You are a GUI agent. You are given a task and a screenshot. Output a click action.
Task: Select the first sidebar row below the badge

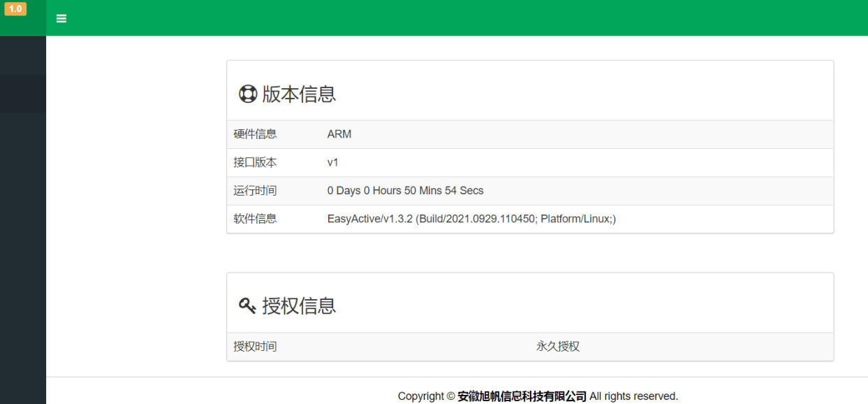[23, 55]
